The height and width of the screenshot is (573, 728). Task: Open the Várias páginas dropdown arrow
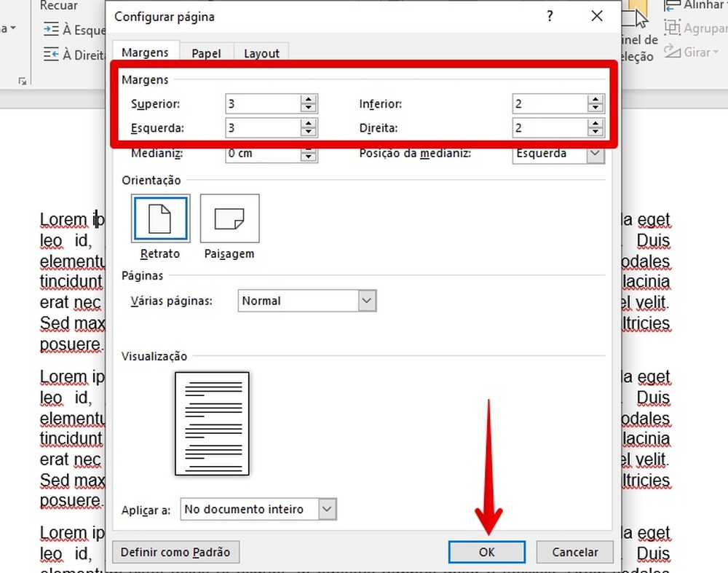(x=367, y=301)
